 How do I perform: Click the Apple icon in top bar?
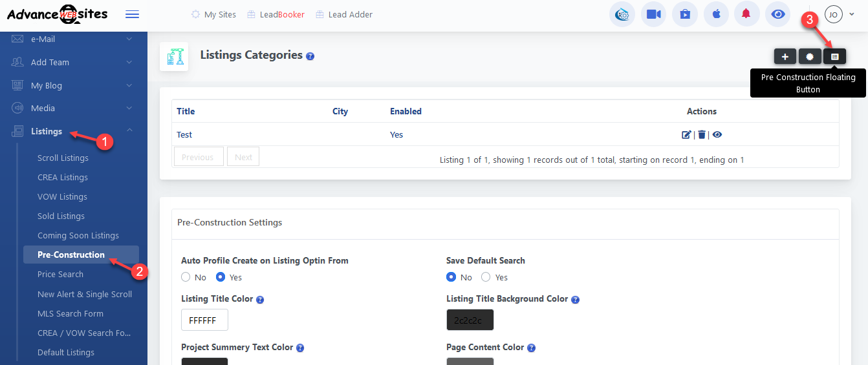716,14
